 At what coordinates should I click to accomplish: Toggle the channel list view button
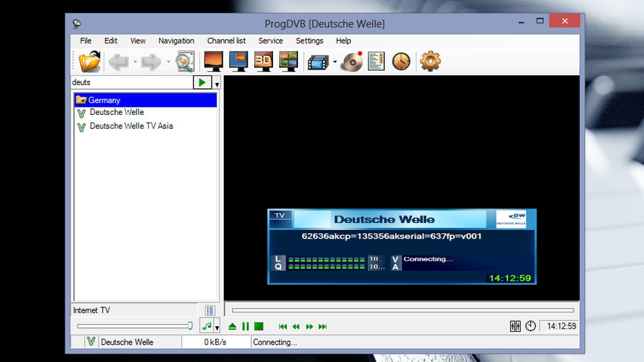(x=210, y=310)
